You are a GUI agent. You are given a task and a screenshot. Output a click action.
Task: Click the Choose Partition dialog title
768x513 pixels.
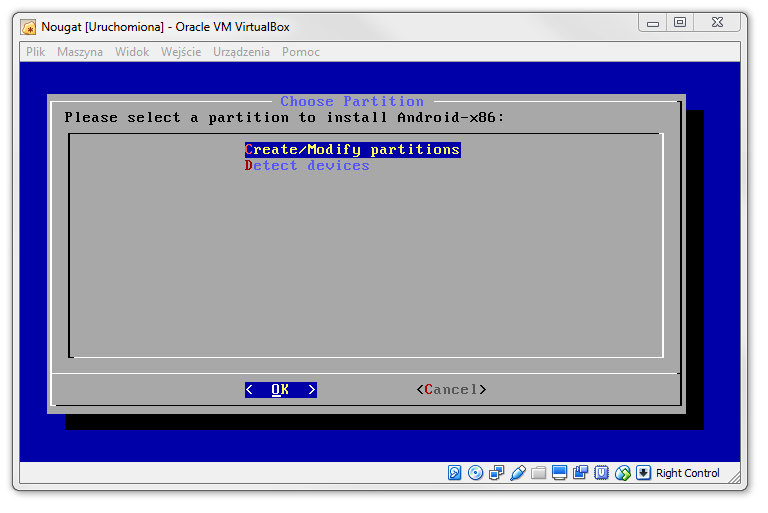(352, 101)
